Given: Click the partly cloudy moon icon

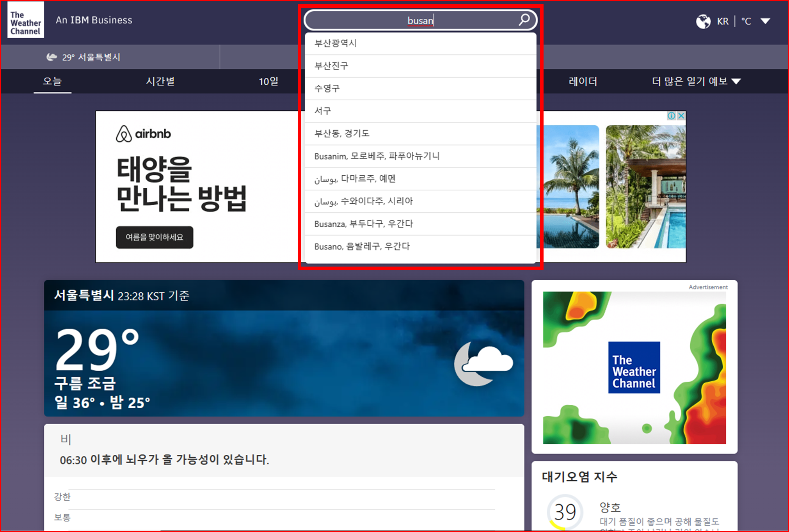Looking at the screenshot, I should (x=483, y=364).
